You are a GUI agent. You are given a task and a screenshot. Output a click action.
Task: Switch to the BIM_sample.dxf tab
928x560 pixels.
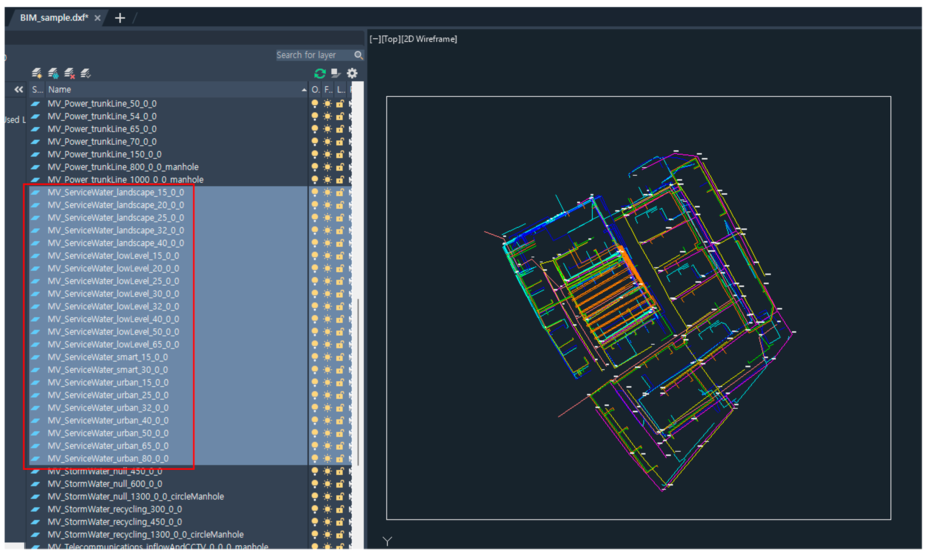54,18
